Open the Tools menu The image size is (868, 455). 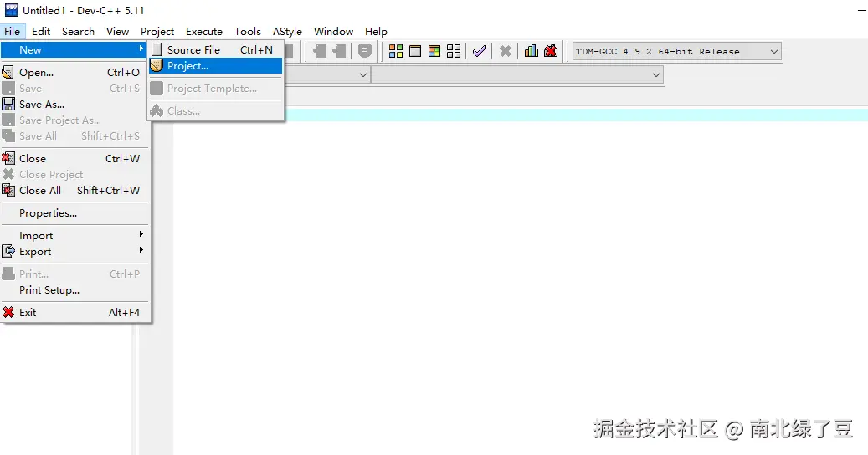[248, 32]
